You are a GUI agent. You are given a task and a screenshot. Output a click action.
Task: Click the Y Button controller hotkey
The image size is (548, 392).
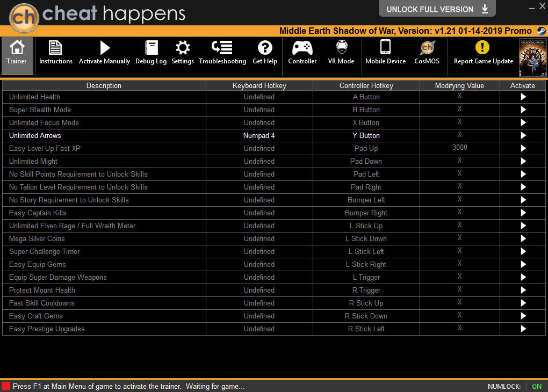click(366, 135)
